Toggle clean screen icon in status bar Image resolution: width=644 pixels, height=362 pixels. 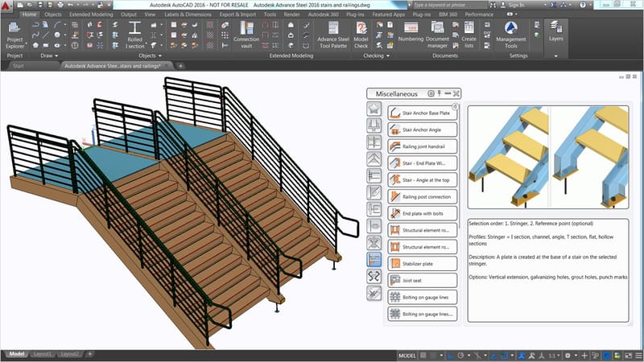[x=628, y=356]
